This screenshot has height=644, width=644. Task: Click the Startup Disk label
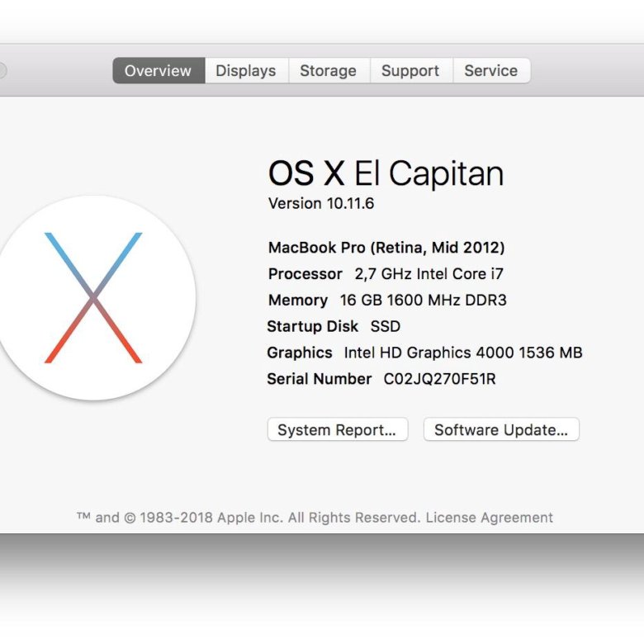click(313, 326)
